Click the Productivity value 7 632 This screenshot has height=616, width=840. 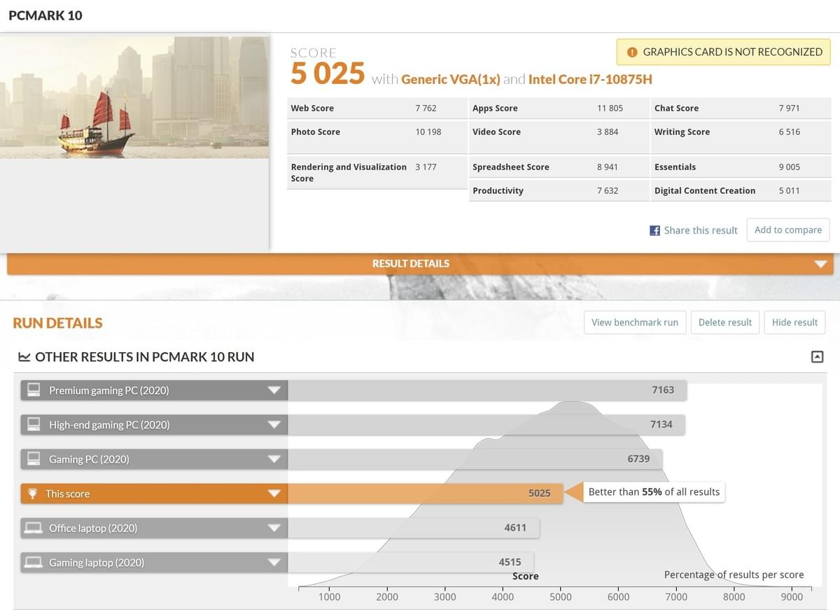(x=608, y=191)
